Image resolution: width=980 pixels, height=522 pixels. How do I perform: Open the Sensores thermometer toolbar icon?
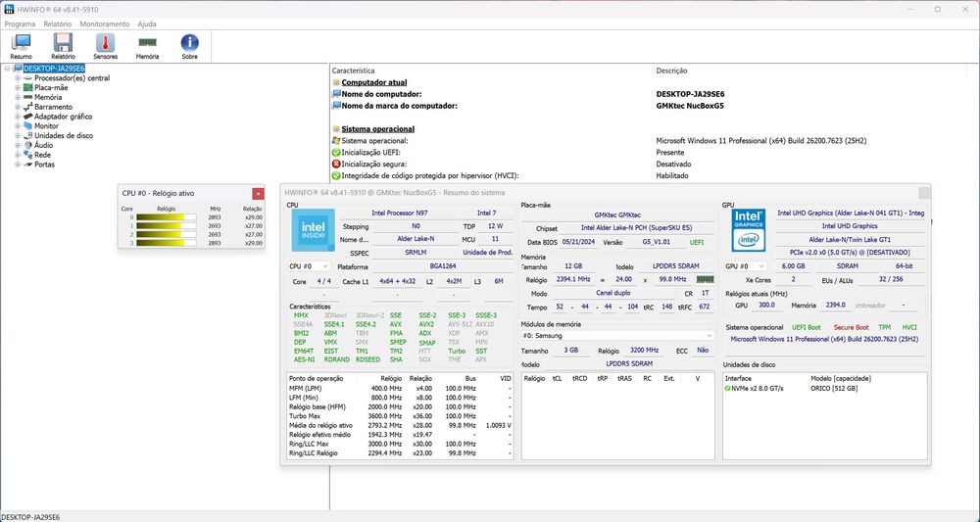point(105,44)
